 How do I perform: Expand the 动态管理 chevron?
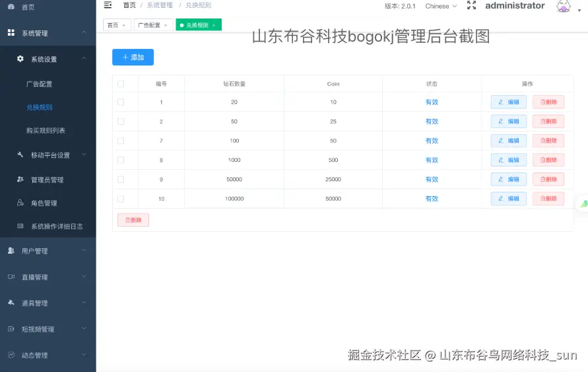tap(84, 355)
